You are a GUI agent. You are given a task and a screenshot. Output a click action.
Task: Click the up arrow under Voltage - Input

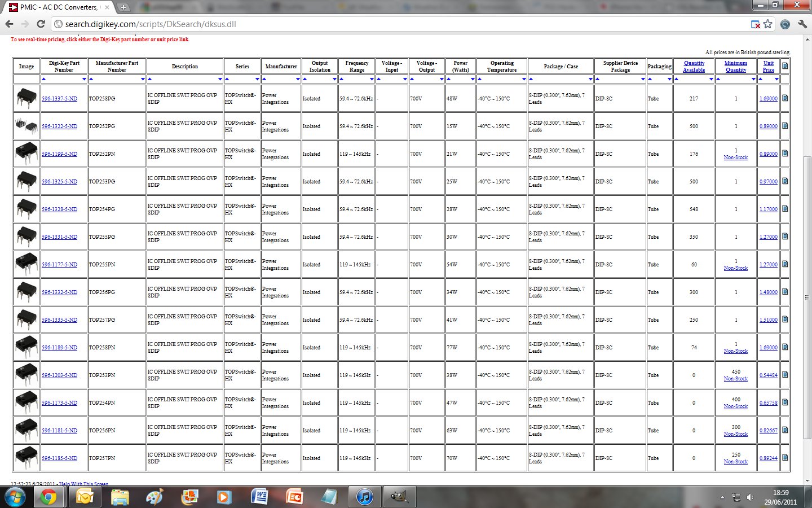[x=378, y=79]
